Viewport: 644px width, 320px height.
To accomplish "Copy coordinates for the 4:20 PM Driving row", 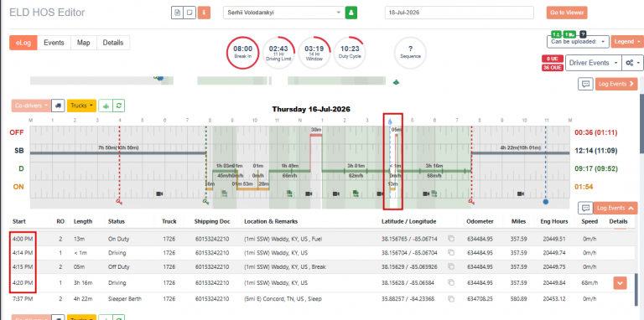I will (x=451, y=282).
